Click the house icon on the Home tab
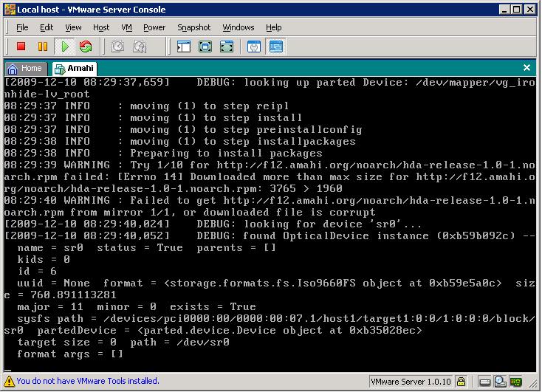Image resolution: width=542 pixels, height=392 pixels. pyautogui.click(x=13, y=69)
